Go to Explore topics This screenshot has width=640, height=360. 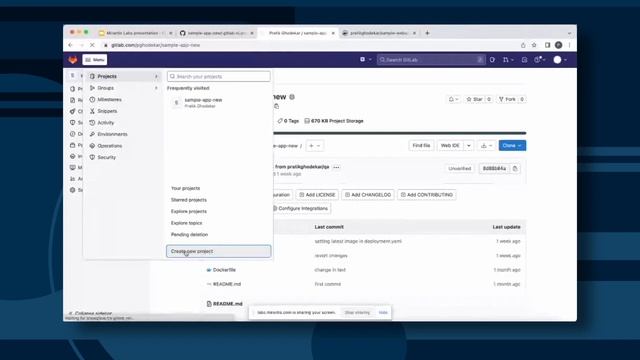[x=186, y=223]
